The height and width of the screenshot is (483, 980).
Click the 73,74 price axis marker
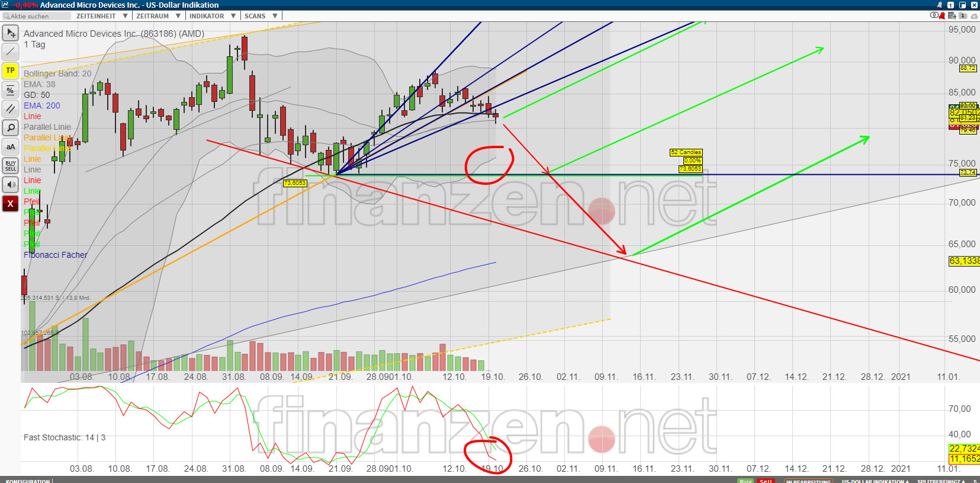968,172
